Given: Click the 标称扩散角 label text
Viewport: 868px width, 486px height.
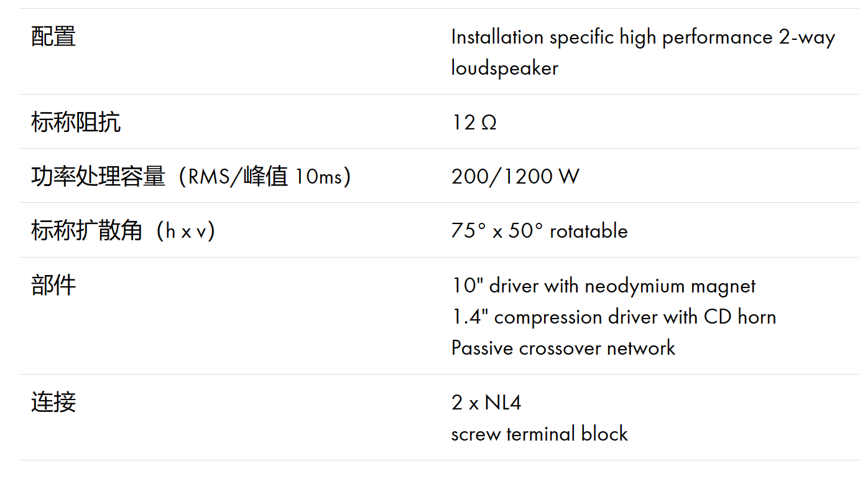Looking at the screenshot, I should (86, 231).
